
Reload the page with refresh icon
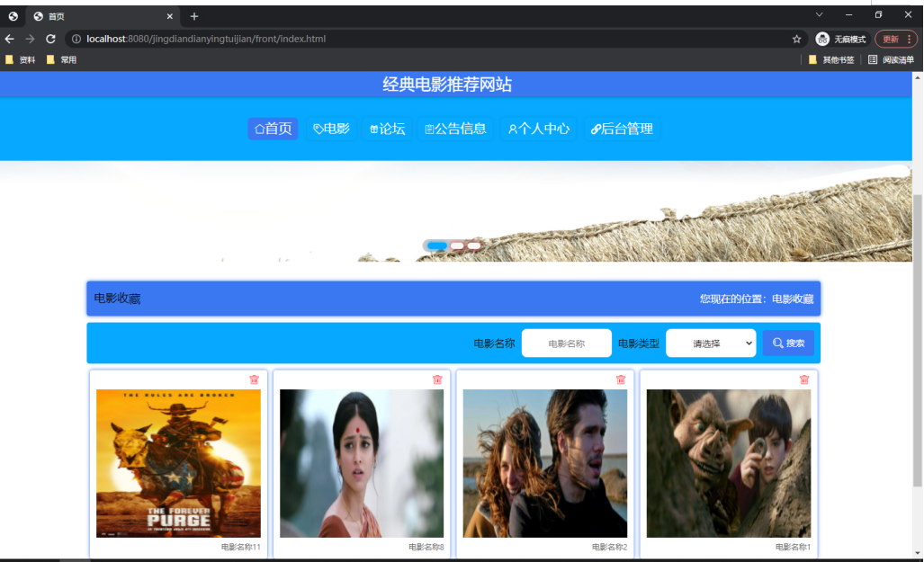tap(50, 39)
